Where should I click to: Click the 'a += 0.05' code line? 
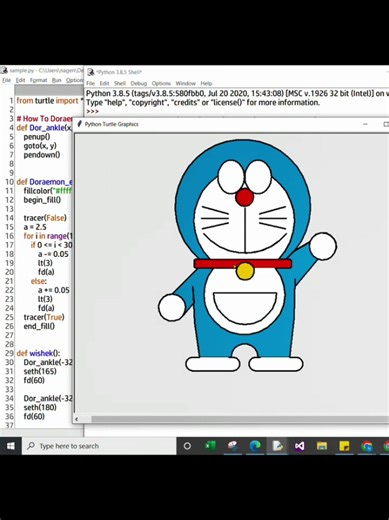pyautogui.click(x=54, y=290)
